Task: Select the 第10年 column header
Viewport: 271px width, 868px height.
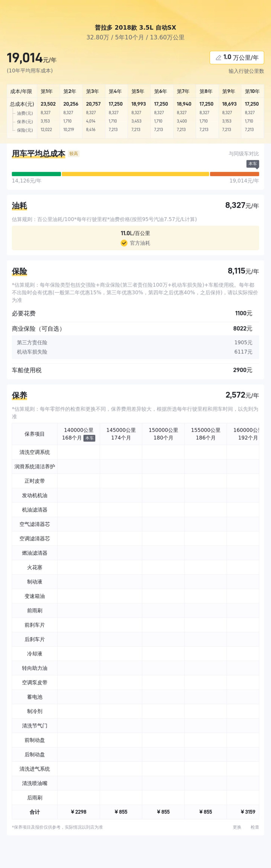Action: 252,91
